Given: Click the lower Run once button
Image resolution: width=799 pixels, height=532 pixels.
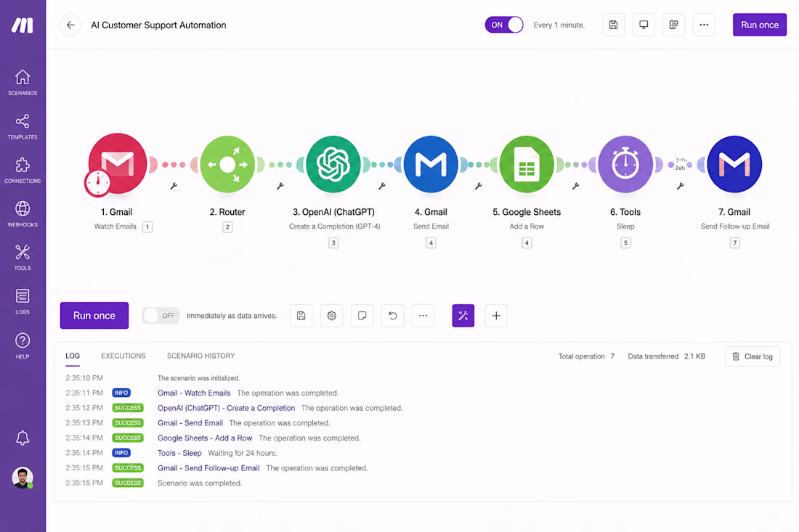Looking at the screenshot, I should coord(94,316).
